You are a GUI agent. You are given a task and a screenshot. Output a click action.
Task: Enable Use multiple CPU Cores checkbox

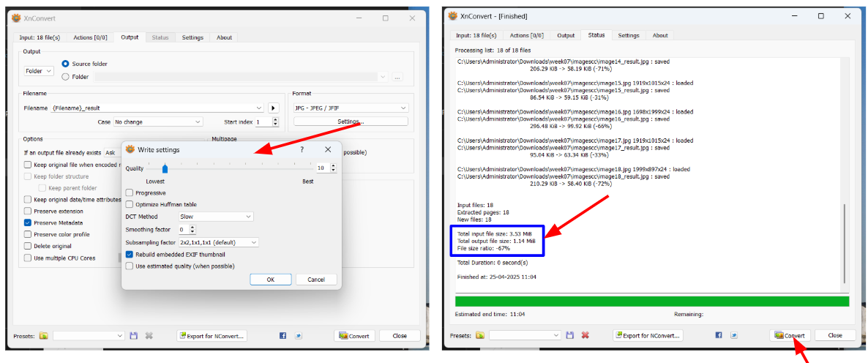[28, 258]
